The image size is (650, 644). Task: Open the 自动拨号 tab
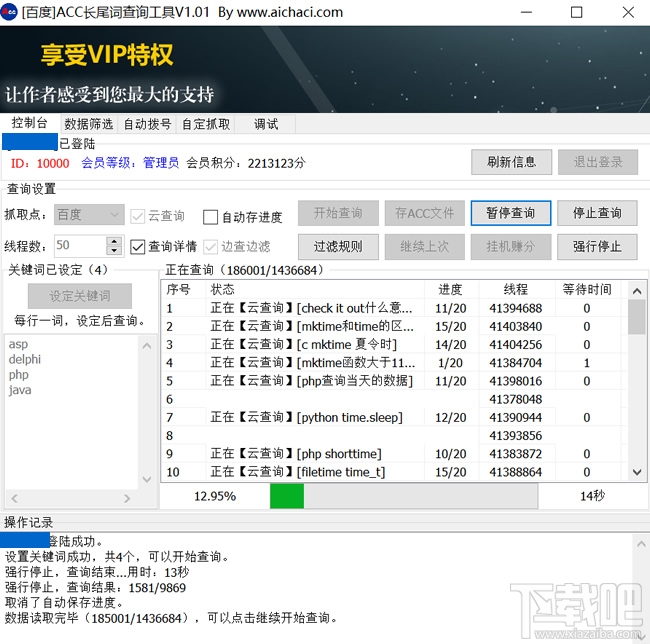point(147,124)
